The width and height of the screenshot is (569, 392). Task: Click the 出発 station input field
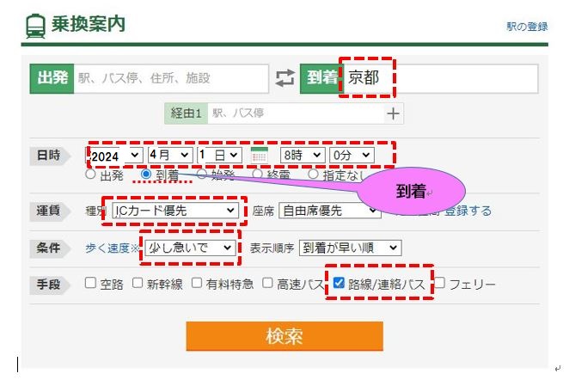(171, 78)
